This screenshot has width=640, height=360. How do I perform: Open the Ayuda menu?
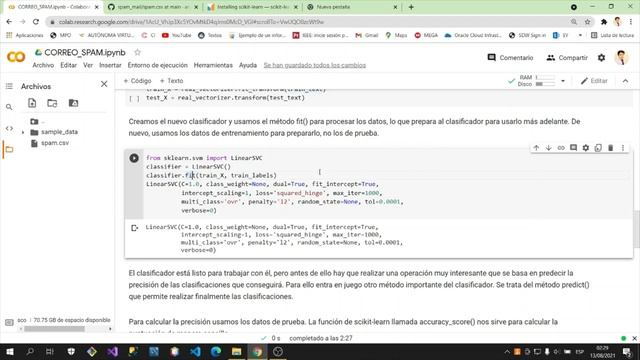[248, 65]
